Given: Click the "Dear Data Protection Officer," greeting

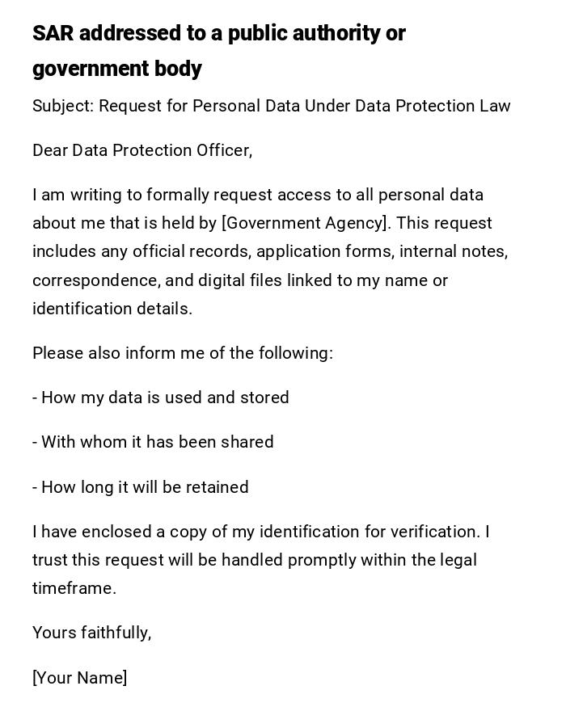Looking at the screenshot, I should pos(142,150).
